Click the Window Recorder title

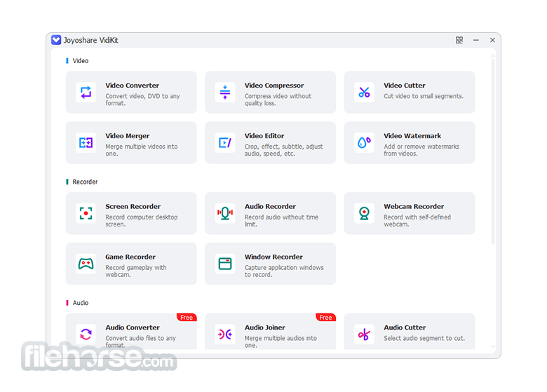click(273, 257)
